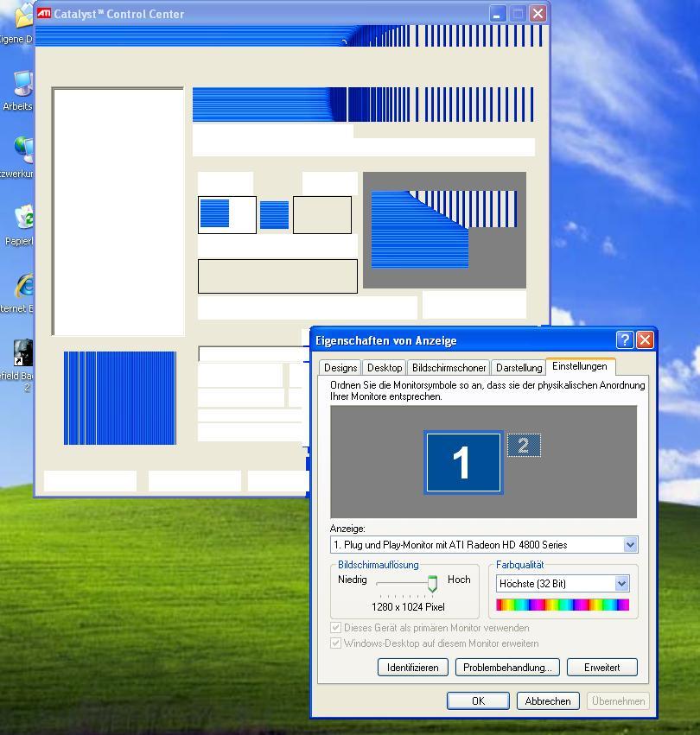The image size is (700, 735).
Task: Minimize the Catalyst Control Center window
Action: click(497, 14)
